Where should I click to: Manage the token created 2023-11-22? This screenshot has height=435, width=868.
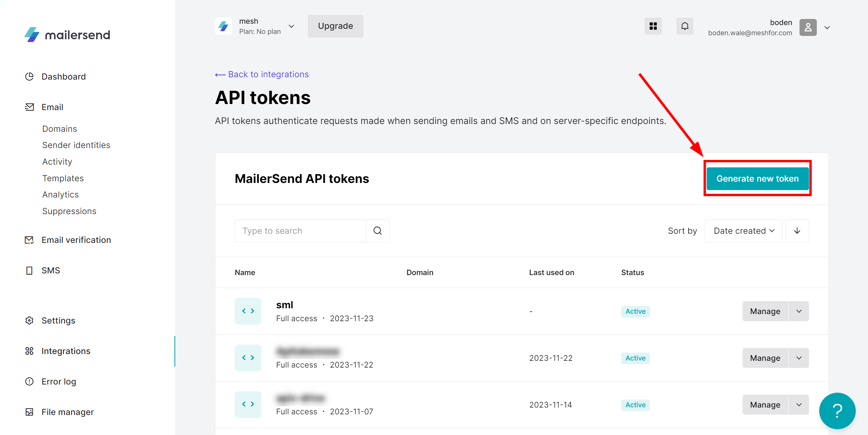[x=765, y=358]
